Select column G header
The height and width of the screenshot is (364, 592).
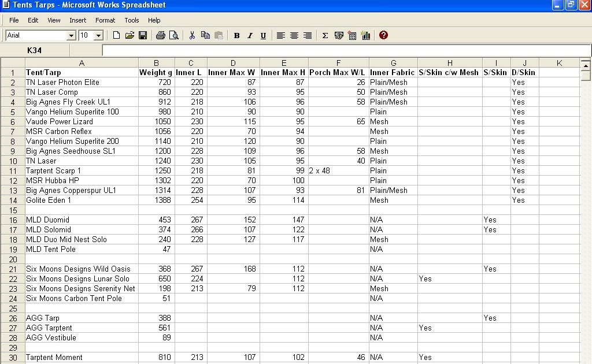point(393,63)
